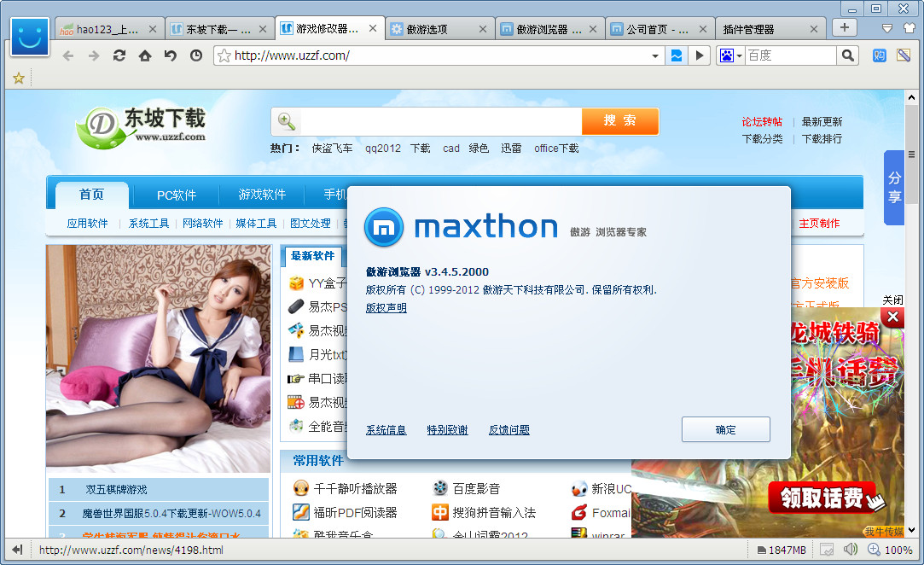This screenshot has width=924, height=565.
Task: Close the 傲游选项 tab
Action: (483, 29)
